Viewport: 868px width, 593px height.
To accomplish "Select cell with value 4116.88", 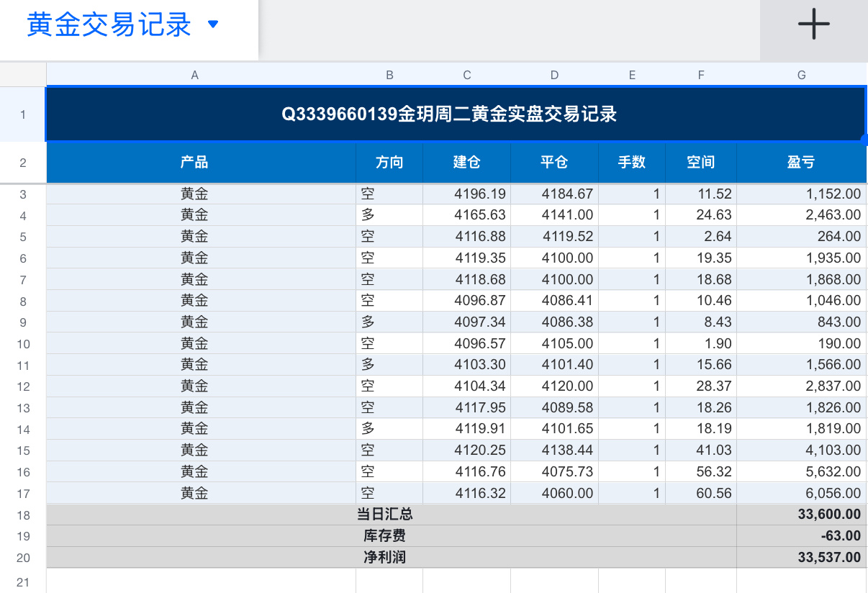I will [467, 236].
